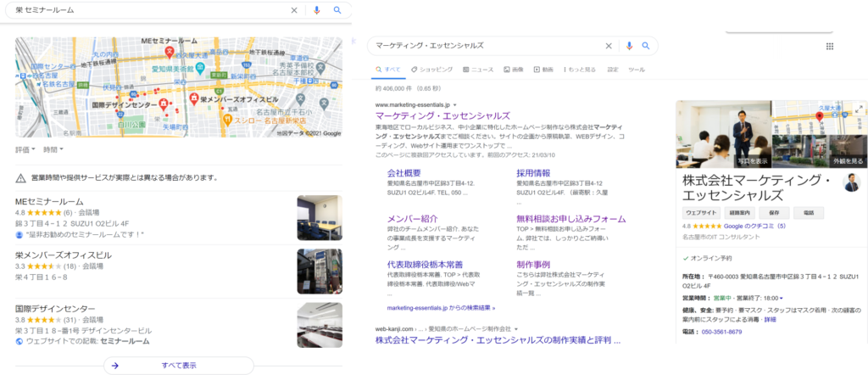Image resolution: width=868 pixels, height=375 pixels.
Task: Select the すべて search tab
Action: click(388, 70)
